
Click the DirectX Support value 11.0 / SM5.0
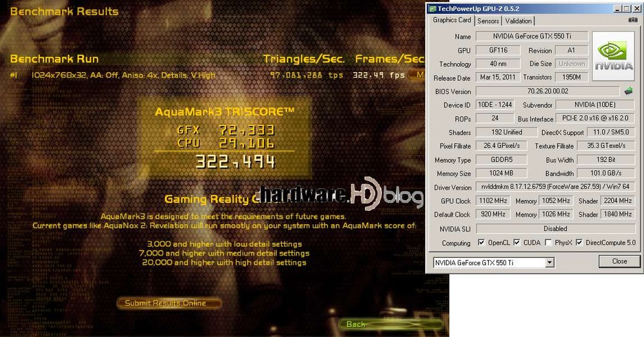coord(611,132)
